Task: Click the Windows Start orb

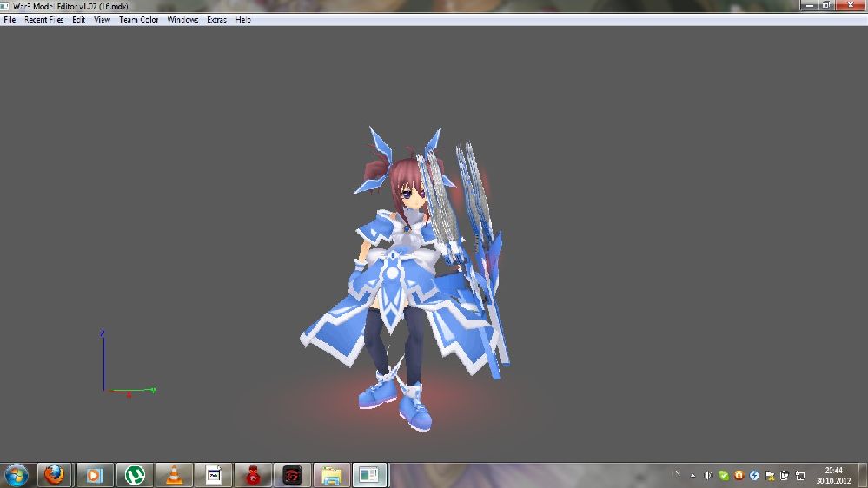Action: [16, 475]
